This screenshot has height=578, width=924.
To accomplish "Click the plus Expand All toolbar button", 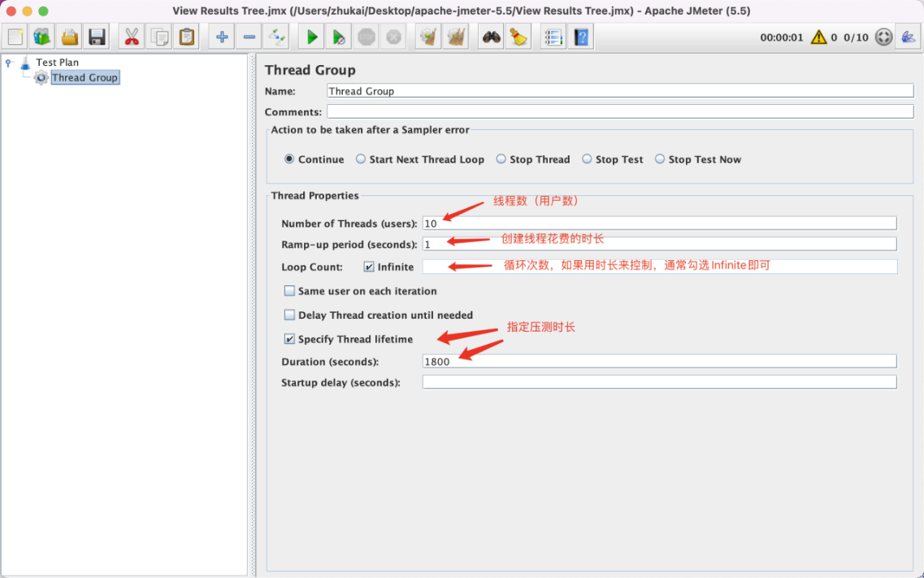I will pyautogui.click(x=222, y=37).
